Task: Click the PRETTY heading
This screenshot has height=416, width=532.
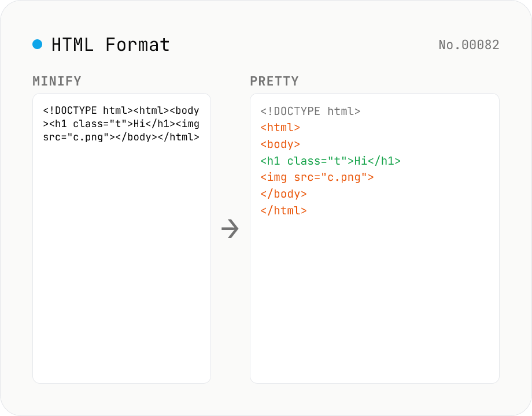Action: tap(275, 81)
